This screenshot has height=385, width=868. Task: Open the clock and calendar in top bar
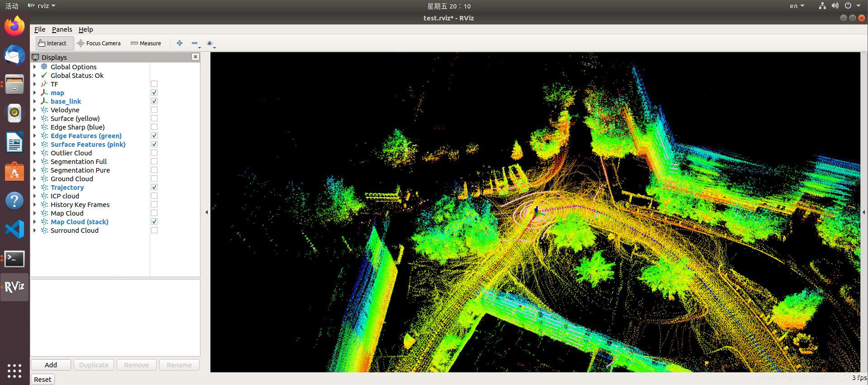pyautogui.click(x=449, y=6)
